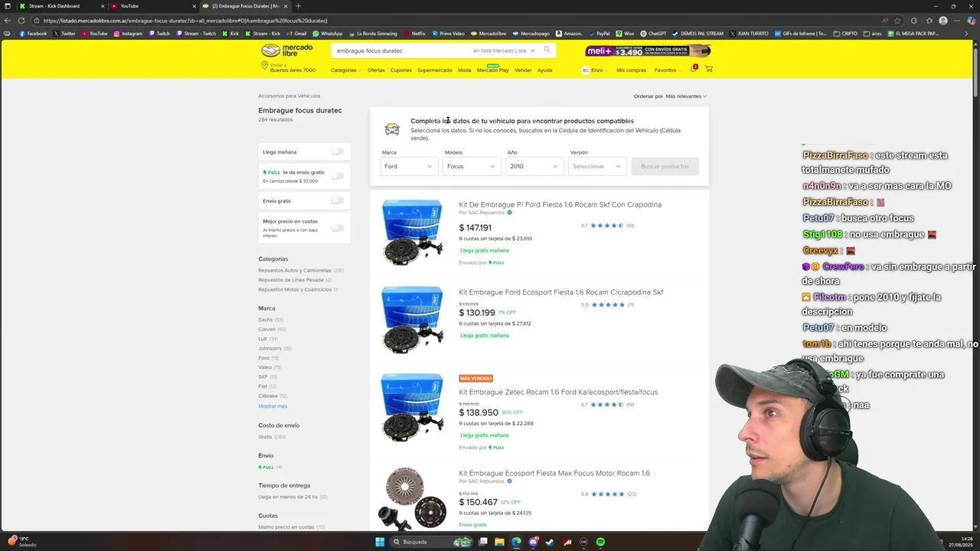
Task: Open the Instagram bookmark
Action: [129, 34]
